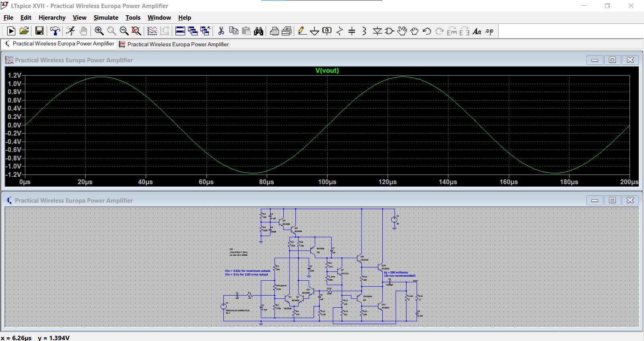The height and width of the screenshot is (341, 644).
Task: Open the File menu
Action: (8, 18)
